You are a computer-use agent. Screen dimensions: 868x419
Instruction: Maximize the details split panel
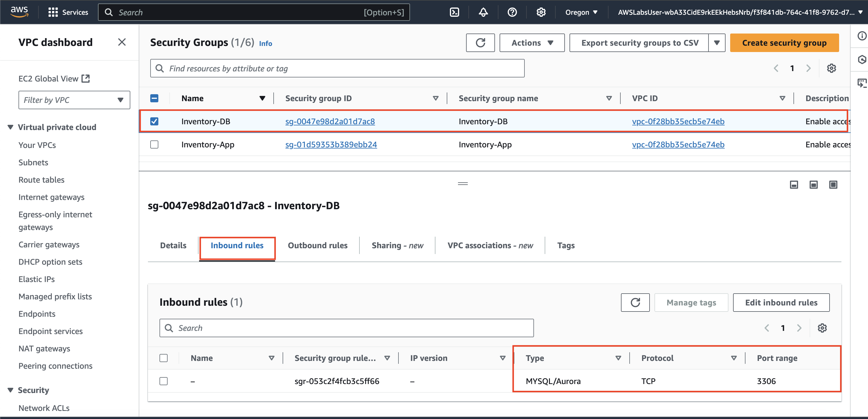[833, 185]
